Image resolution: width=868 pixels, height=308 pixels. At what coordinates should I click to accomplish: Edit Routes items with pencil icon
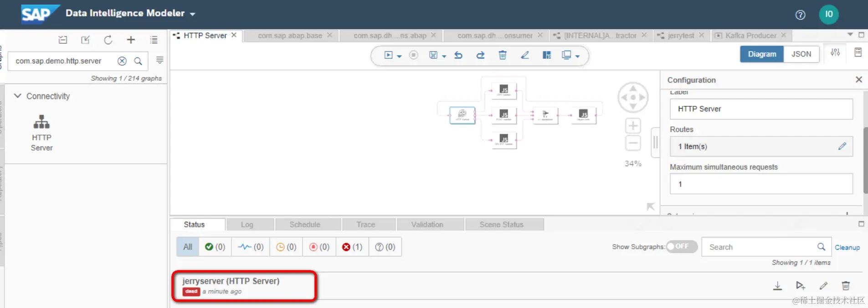(x=842, y=146)
